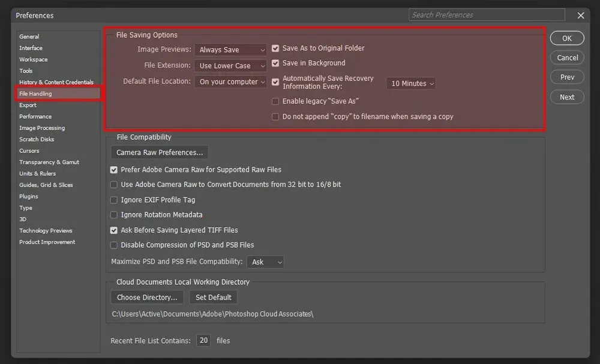Switch to Performance settings
The width and height of the screenshot is (600, 364).
click(35, 116)
